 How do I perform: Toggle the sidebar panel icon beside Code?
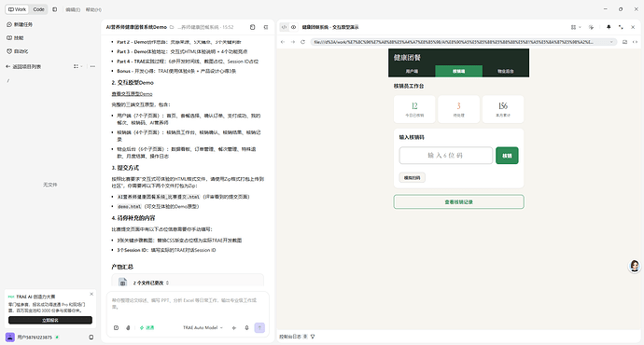[x=55, y=9]
